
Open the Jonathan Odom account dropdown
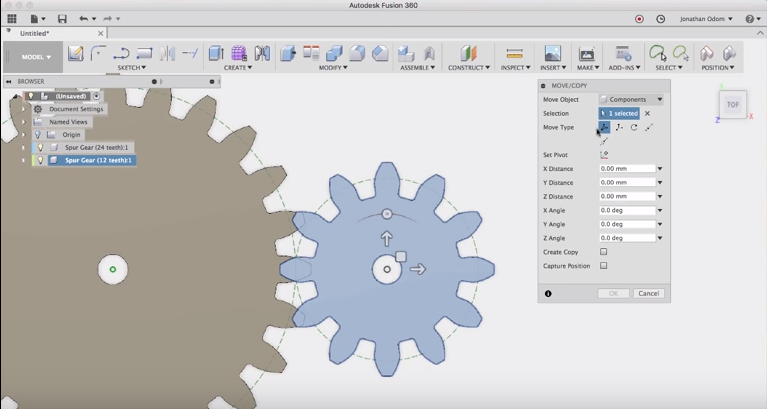[706, 19]
